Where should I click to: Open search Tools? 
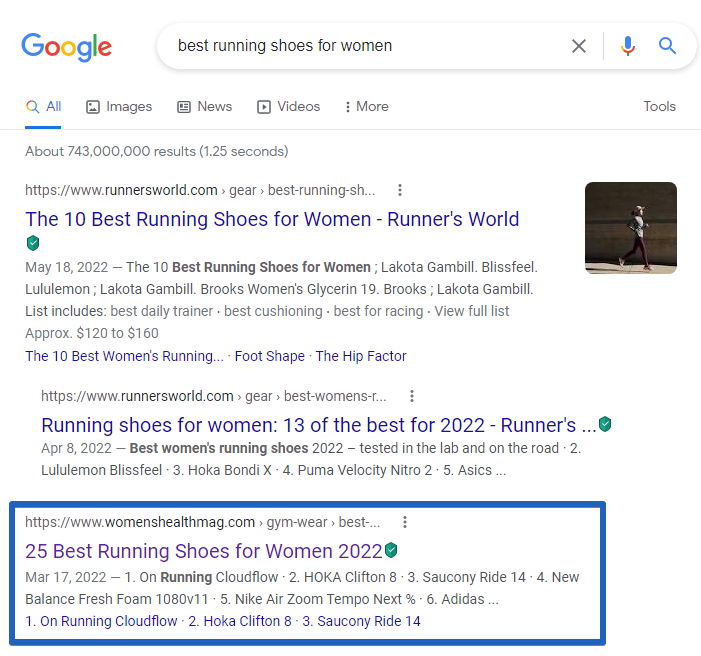tap(659, 106)
